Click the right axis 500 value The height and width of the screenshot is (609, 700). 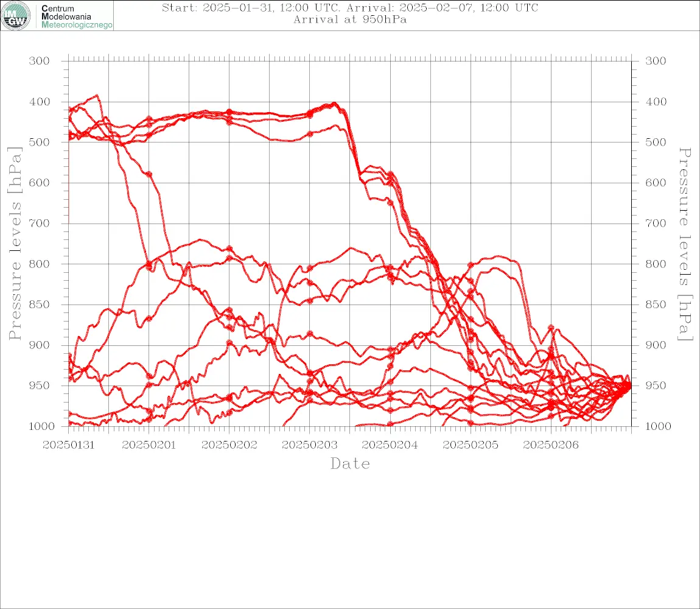point(656,142)
